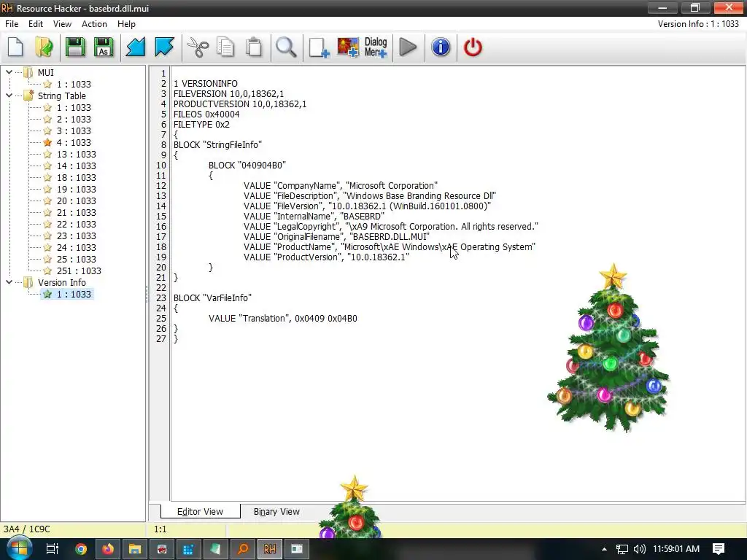Viewport: 747px width, 560px height.
Task: Copy with the pages icon
Action: [225, 47]
